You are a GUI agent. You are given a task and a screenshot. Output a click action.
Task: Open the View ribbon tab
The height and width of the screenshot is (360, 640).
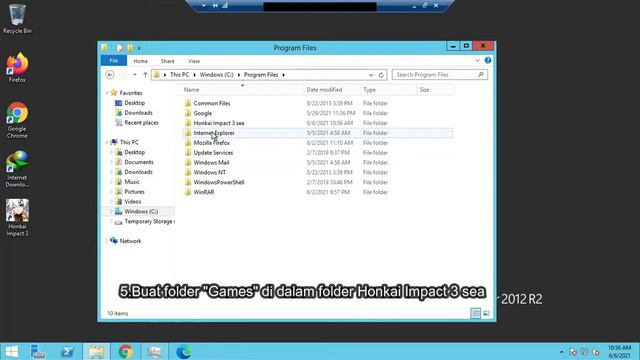194,61
